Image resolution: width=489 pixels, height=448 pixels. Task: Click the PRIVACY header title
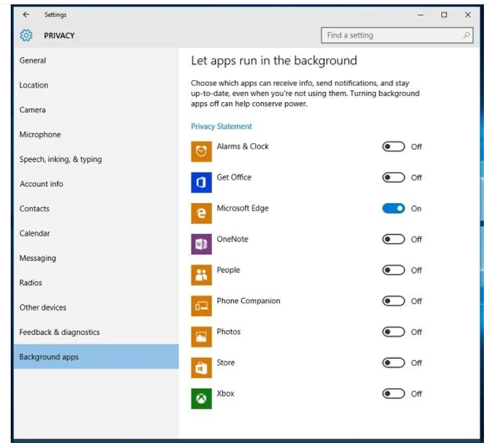[x=59, y=35]
